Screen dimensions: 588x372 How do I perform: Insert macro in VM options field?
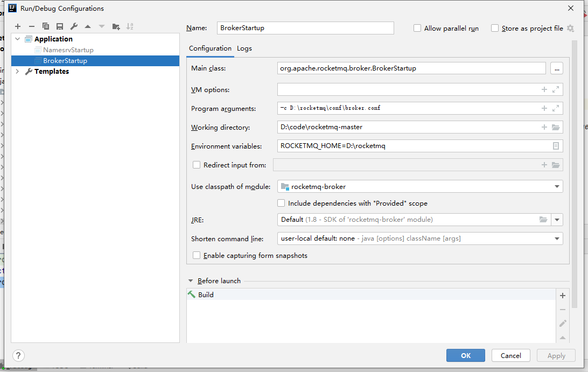(544, 89)
